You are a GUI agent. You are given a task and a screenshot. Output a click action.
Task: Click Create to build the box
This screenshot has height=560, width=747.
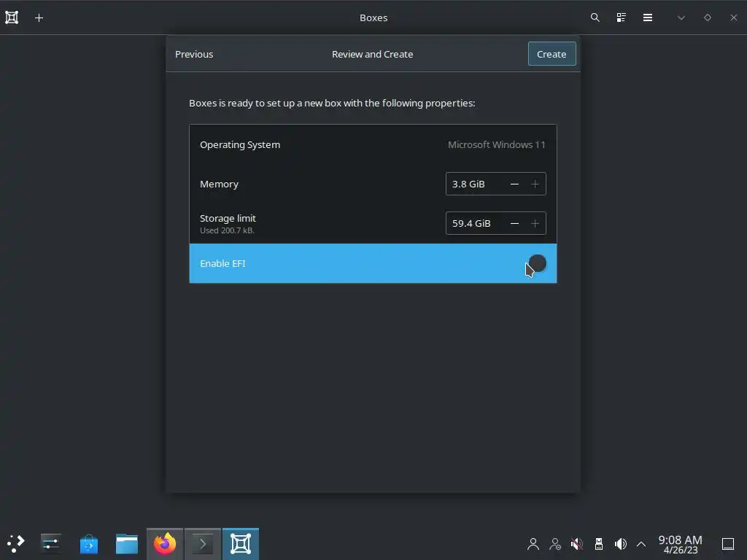click(x=551, y=54)
